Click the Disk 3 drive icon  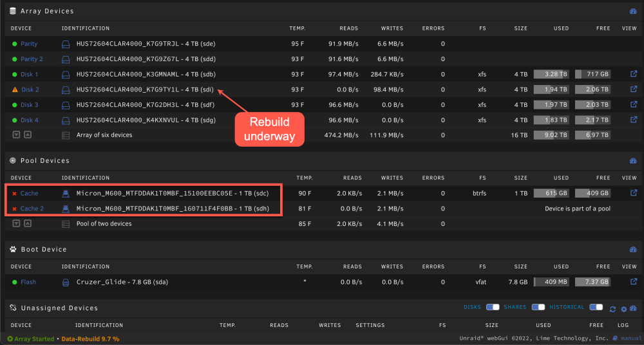(x=66, y=105)
